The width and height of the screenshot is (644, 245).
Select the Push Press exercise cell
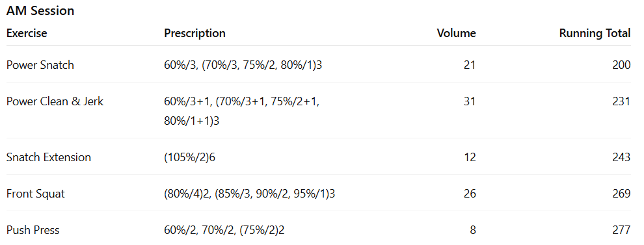pos(33,230)
